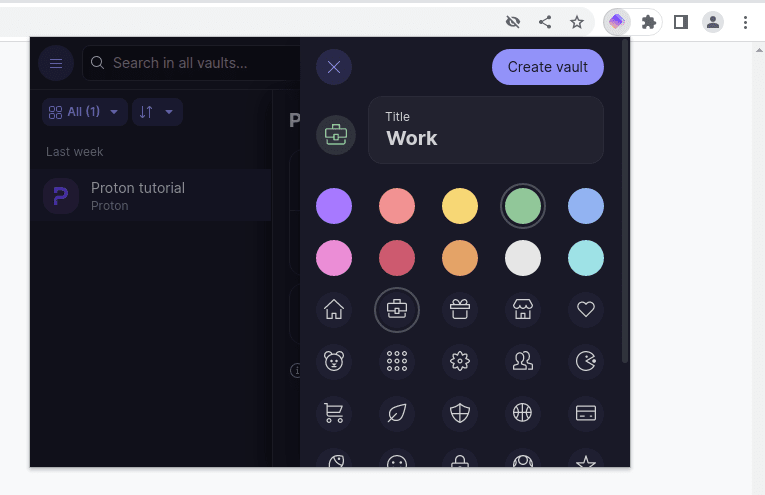
Task: Pick the magenta pink vault color
Action: [334, 258]
